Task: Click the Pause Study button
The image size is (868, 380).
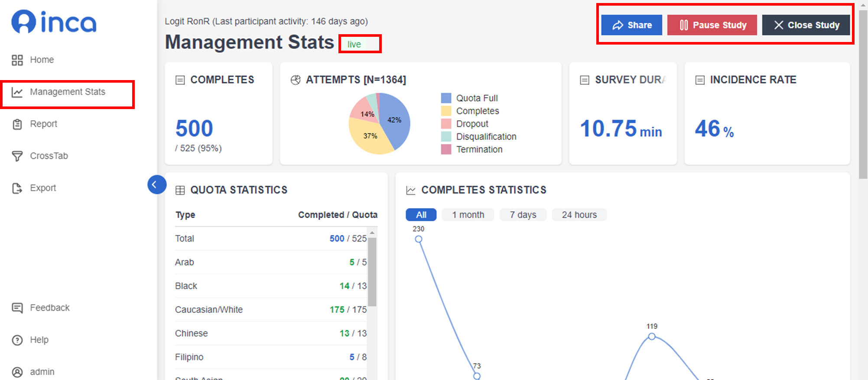Action: [712, 25]
